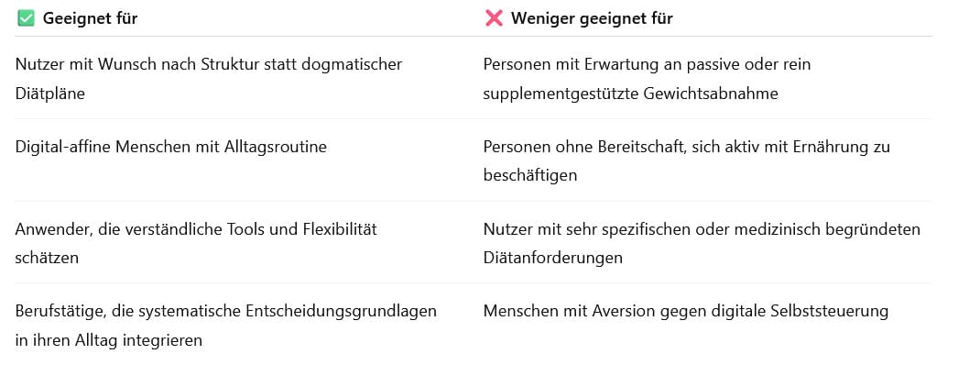Click the cell about systematische Entscheidungsgrundlagen
This screenshot has height=387, width=980.
click(x=225, y=325)
